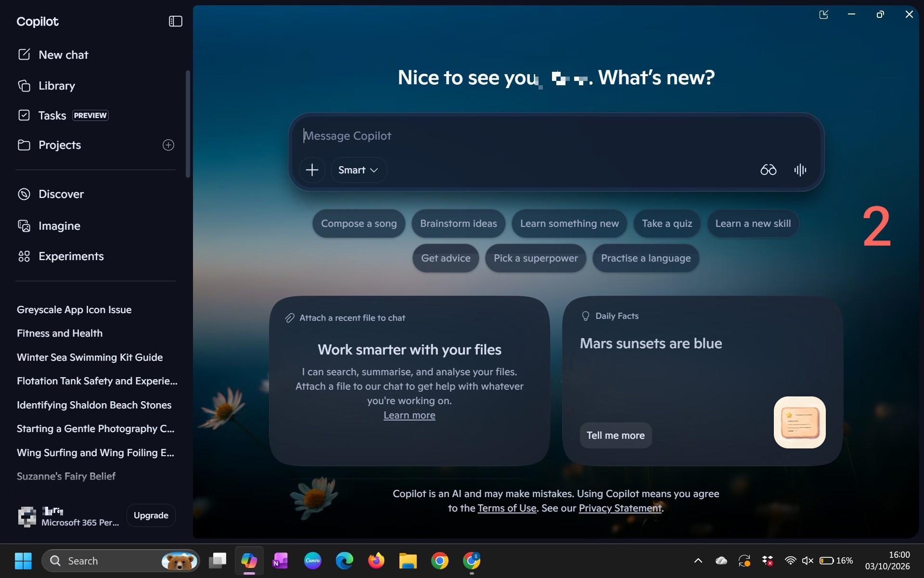The height and width of the screenshot is (578, 924).
Task: Click the Message Copilot input field
Action: coord(556,136)
